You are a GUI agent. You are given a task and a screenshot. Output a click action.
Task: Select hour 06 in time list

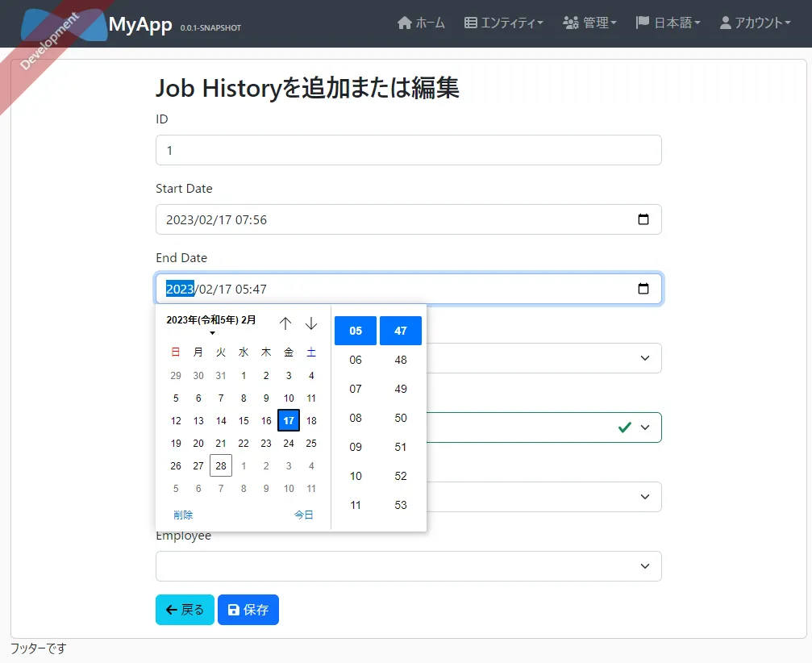[356, 360]
